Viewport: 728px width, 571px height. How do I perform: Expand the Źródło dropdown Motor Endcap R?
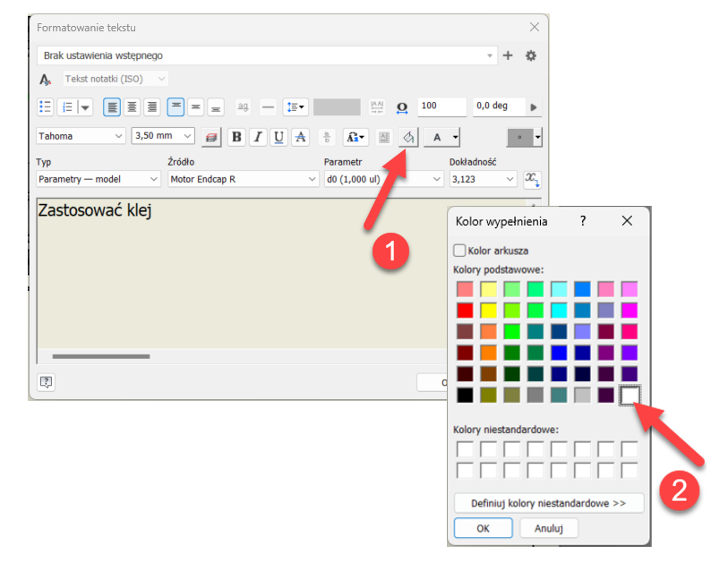coord(243,179)
